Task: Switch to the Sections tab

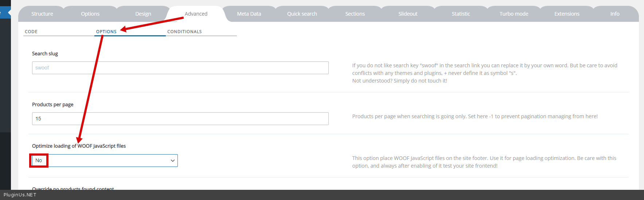Action: click(x=355, y=14)
